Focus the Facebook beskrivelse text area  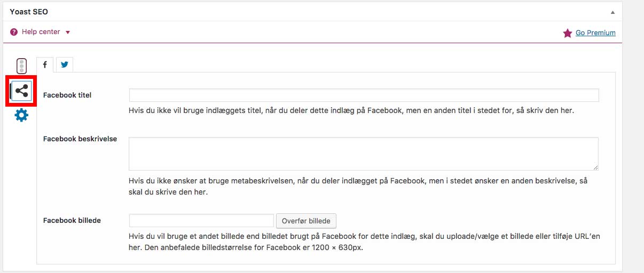coord(364,154)
